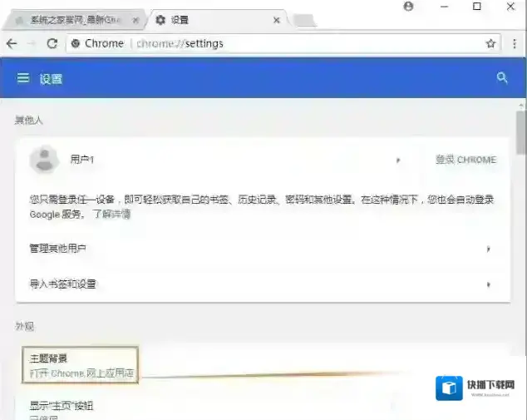Screen dimensions: 527x420
Task: Click the search settings magnifier icon
Action: pyautogui.click(x=501, y=77)
